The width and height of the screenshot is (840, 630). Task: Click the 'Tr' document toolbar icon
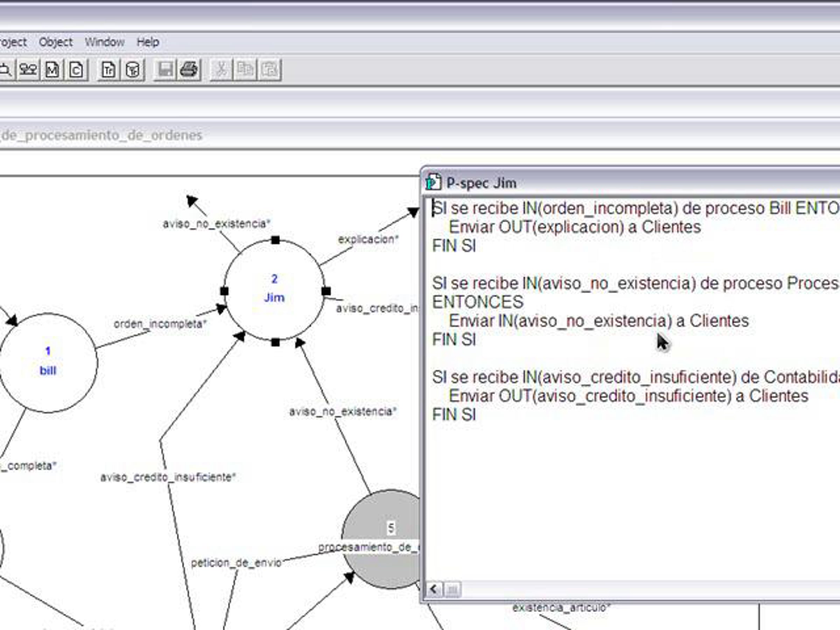108,70
